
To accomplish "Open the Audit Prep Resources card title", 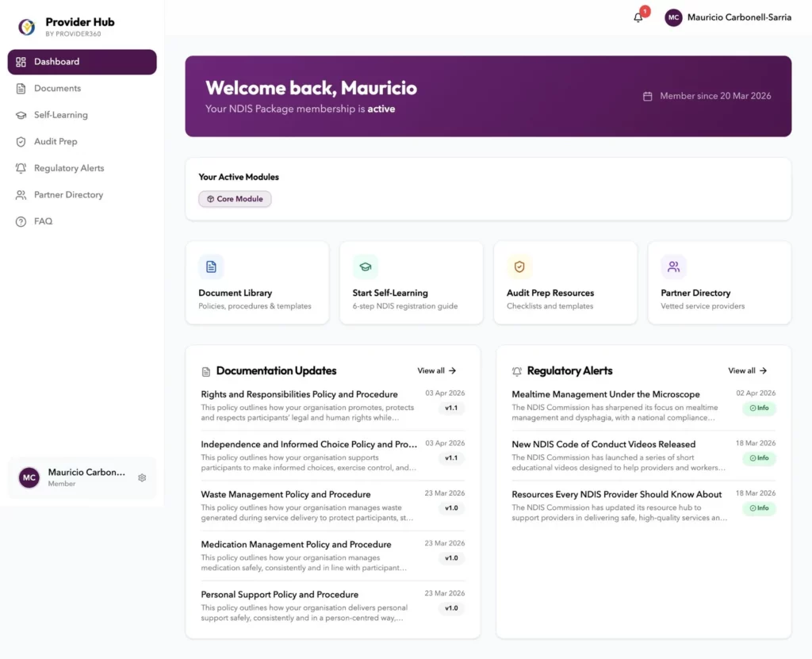I will 550,293.
